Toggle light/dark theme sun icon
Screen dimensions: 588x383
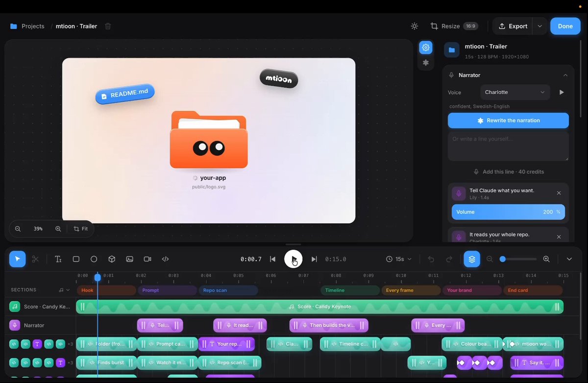[x=415, y=26]
